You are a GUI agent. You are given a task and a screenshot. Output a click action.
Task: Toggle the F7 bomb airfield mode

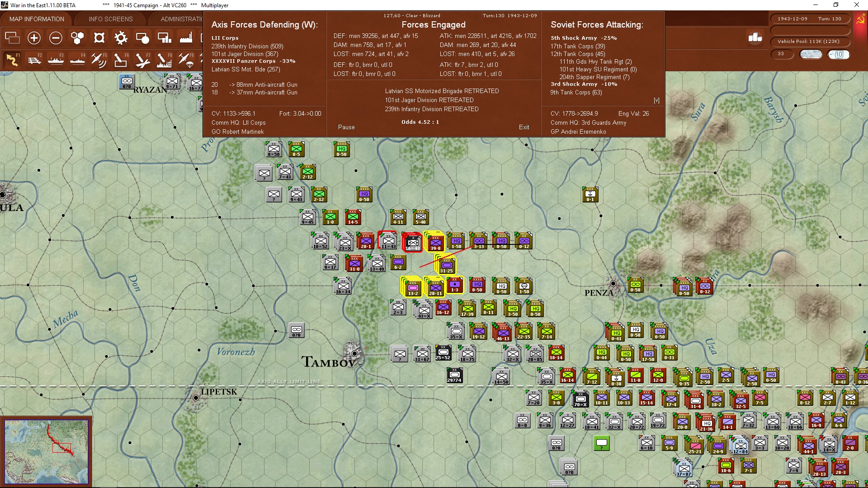pyautogui.click(x=142, y=60)
